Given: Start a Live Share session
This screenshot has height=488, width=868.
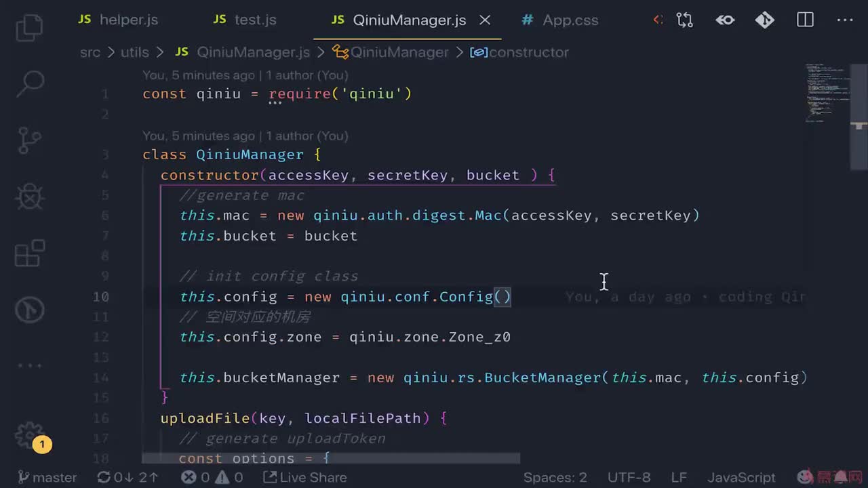Looking at the screenshot, I should [x=304, y=477].
